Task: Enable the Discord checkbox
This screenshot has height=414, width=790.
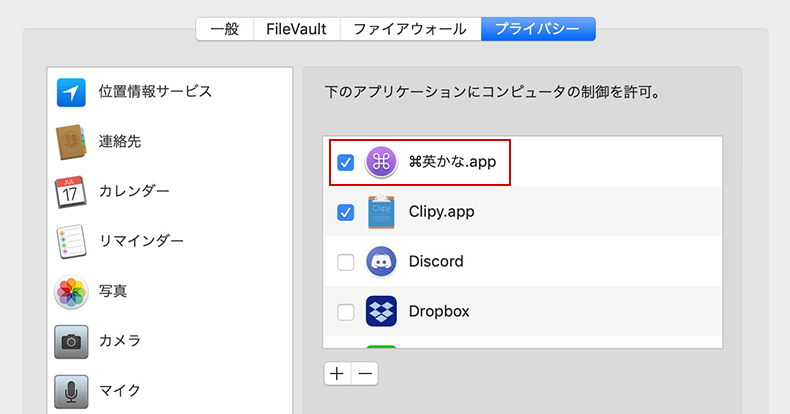Action: [x=346, y=262]
